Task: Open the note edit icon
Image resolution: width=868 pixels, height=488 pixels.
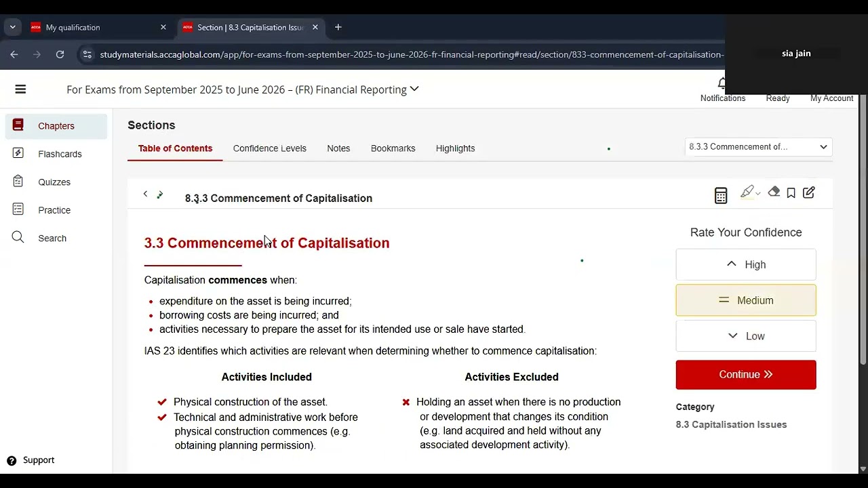Action: 809,192
